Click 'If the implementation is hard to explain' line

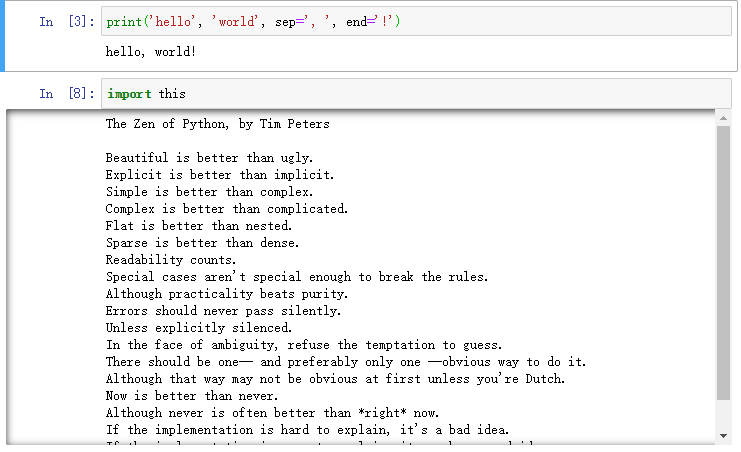tap(307, 430)
